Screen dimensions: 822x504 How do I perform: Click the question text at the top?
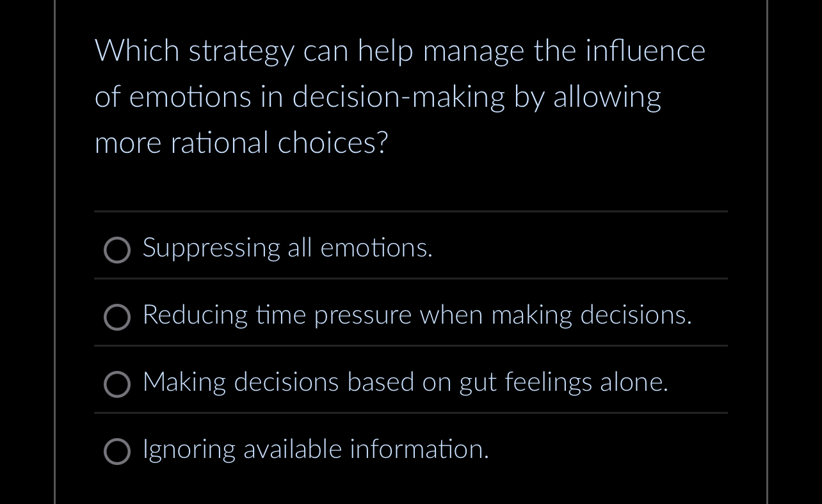tap(399, 96)
